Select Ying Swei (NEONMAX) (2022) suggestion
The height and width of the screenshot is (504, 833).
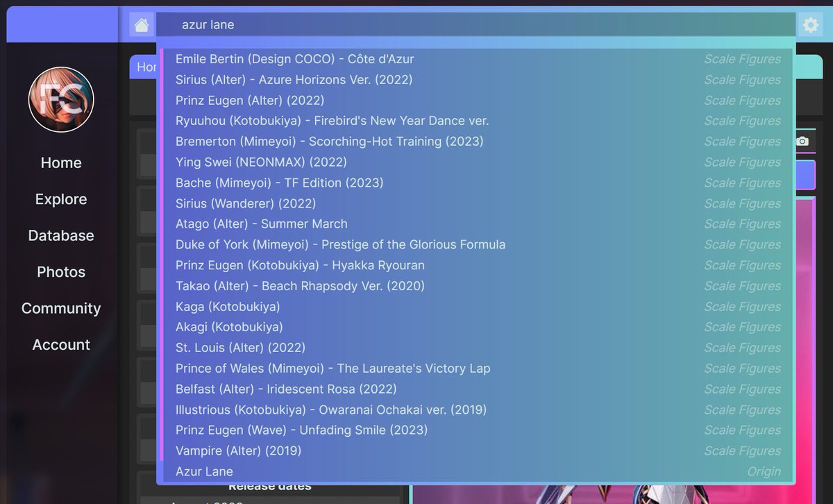click(478, 162)
